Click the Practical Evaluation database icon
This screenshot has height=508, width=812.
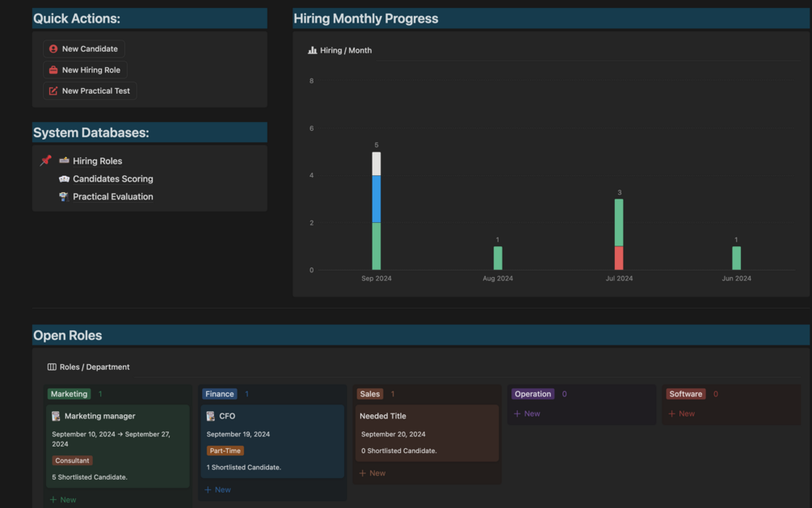[x=64, y=196]
